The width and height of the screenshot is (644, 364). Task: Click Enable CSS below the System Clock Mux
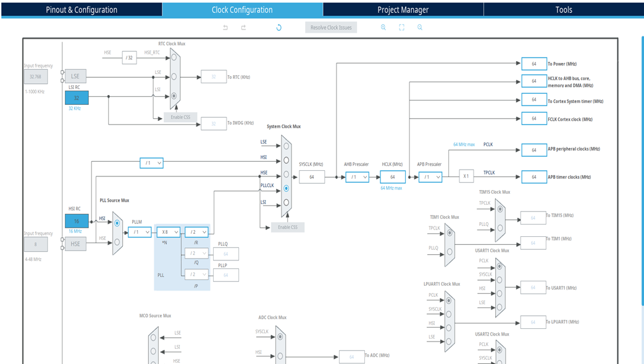coord(289,226)
